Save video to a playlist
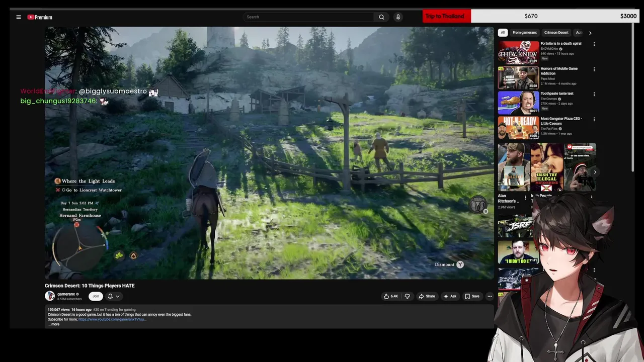644x362 pixels. point(472,296)
